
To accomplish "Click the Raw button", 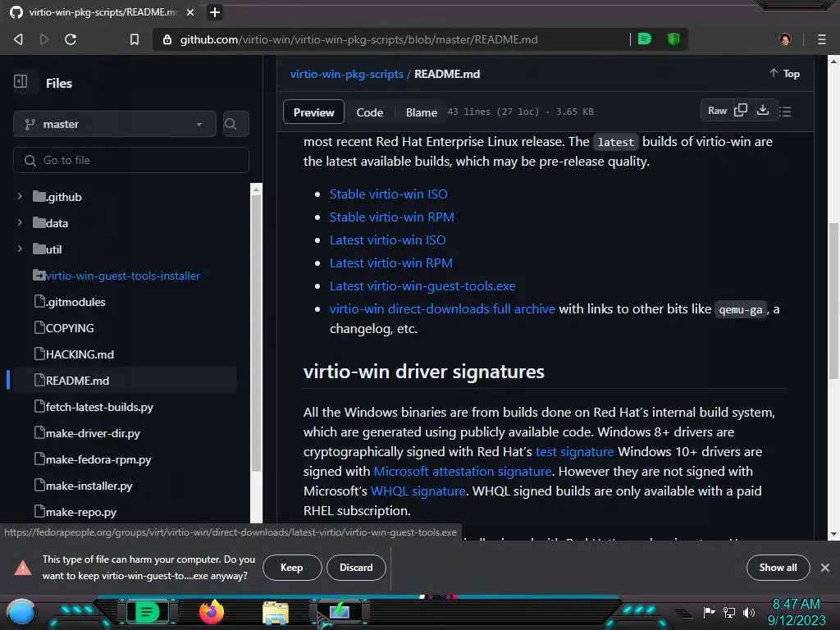I will point(717,111).
